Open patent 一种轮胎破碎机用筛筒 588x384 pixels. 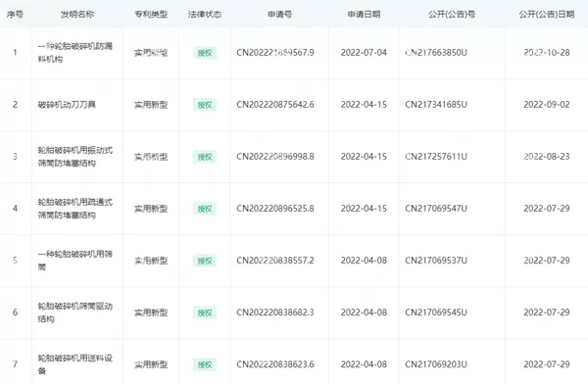click(75, 261)
